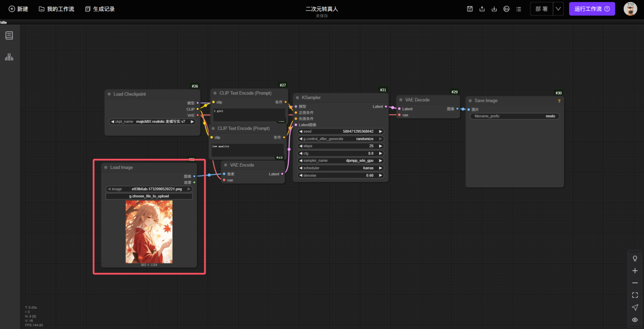Viewport: 644px width, 329px height.
Task: Click the save workflow floppy-disk icon
Action: [x=470, y=9]
